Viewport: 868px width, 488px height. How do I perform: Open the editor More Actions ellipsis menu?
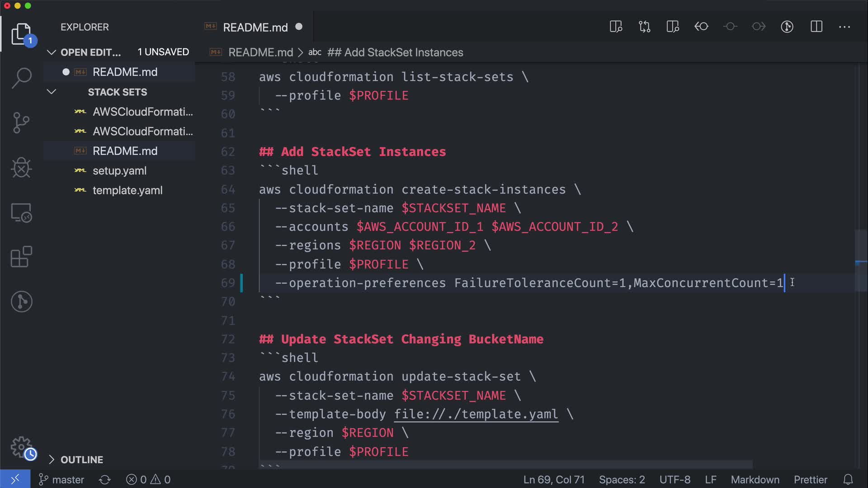844,27
